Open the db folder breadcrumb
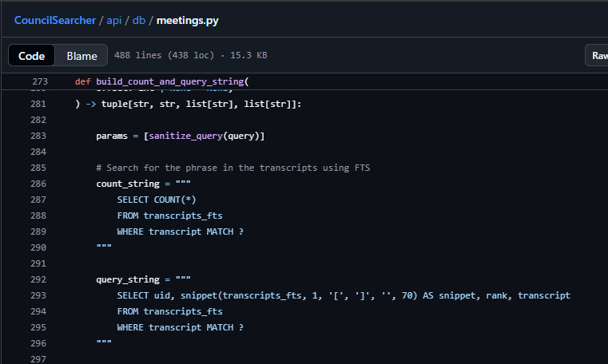Image resolution: width=608 pixels, height=364 pixels. pyautogui.click(x=139, y=20)
